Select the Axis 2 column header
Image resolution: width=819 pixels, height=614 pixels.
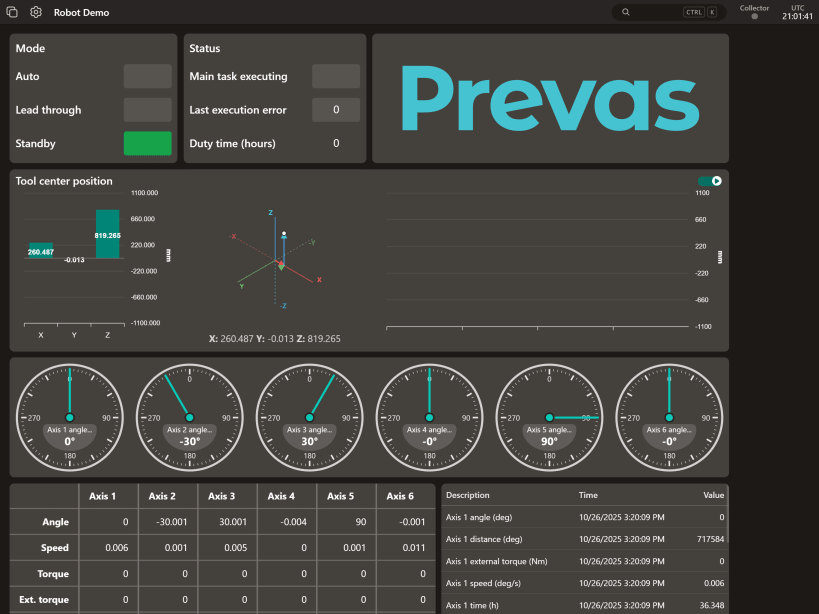point(168,496)
